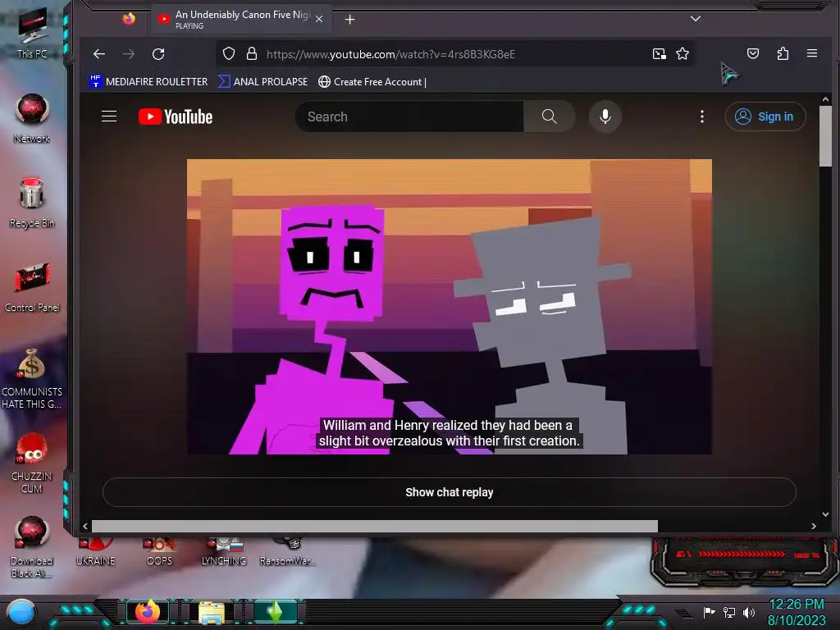Image resolution: width=840 pixels, height=630 pixels.
Task: Select the Network desktop icon
Action: point(32,118)
